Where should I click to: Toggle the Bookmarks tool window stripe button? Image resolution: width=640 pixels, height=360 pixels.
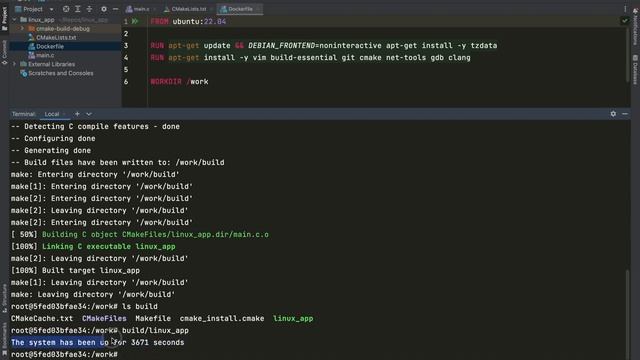[4, 340]
